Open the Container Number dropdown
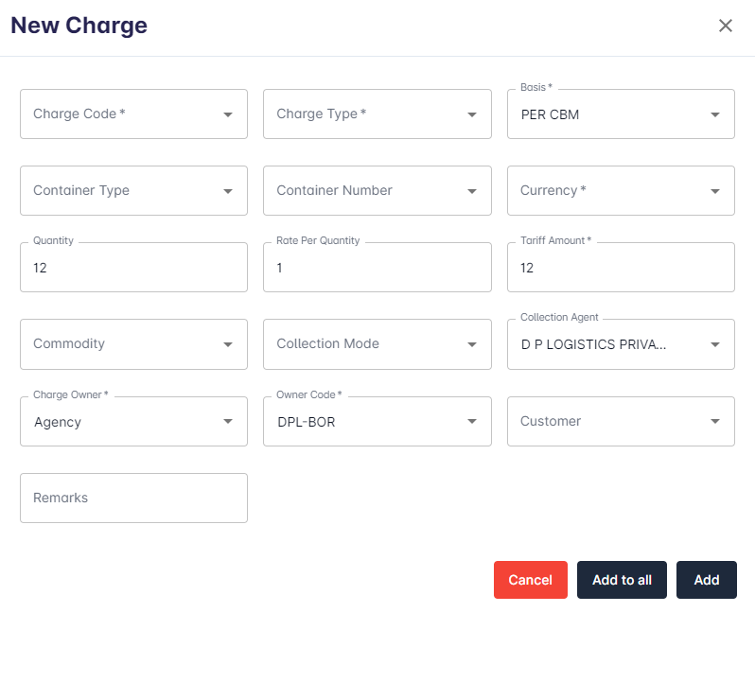This screenshot has height=700, width=755. tap(377, 191)
